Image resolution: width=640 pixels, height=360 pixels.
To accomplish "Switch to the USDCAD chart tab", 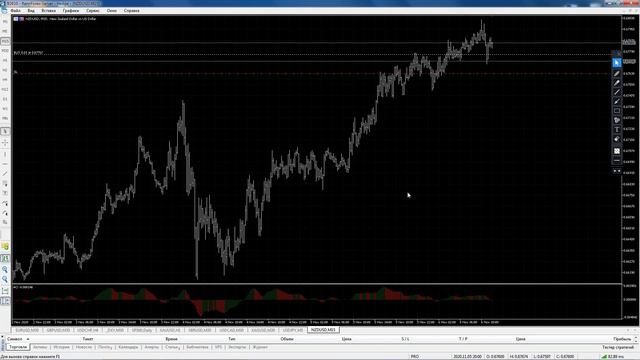I will (x=231, y=330).
